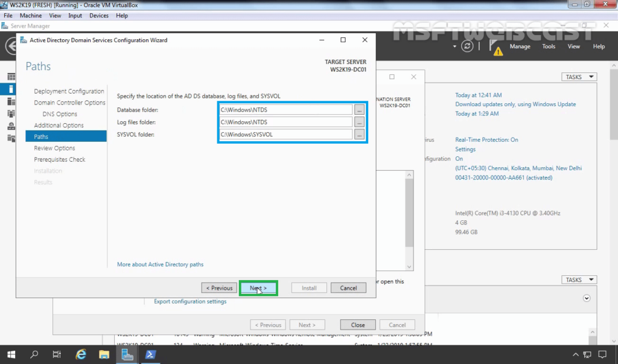Screen dimensions: 618x364
Task: Edit the SYSVOL folder path field
Action: tap(285, 135)
